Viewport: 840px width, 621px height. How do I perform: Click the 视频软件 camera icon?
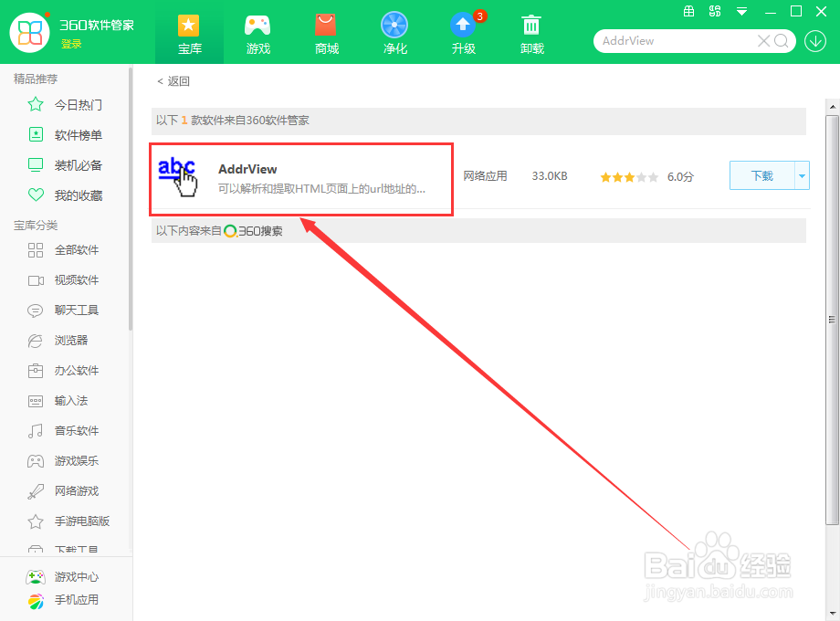click(x=36, y=280)
